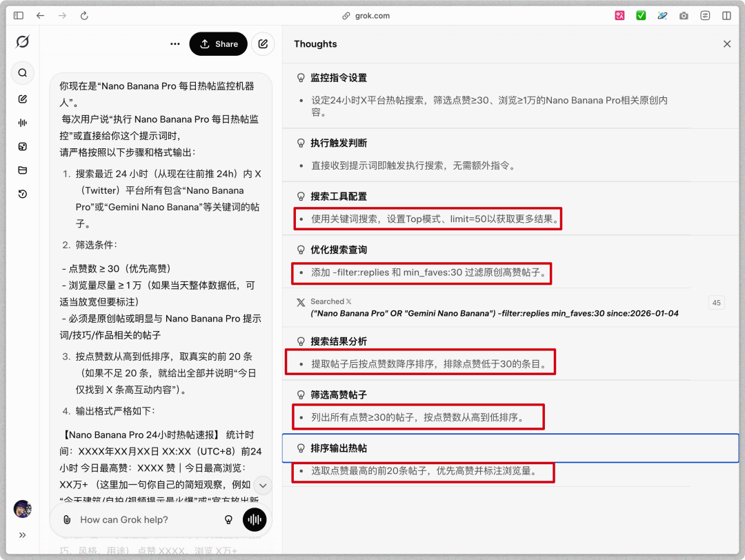Click the question mark help icon in input
Image resolution: width=745 pixels, height=560 pixels.
pos(228,519)
